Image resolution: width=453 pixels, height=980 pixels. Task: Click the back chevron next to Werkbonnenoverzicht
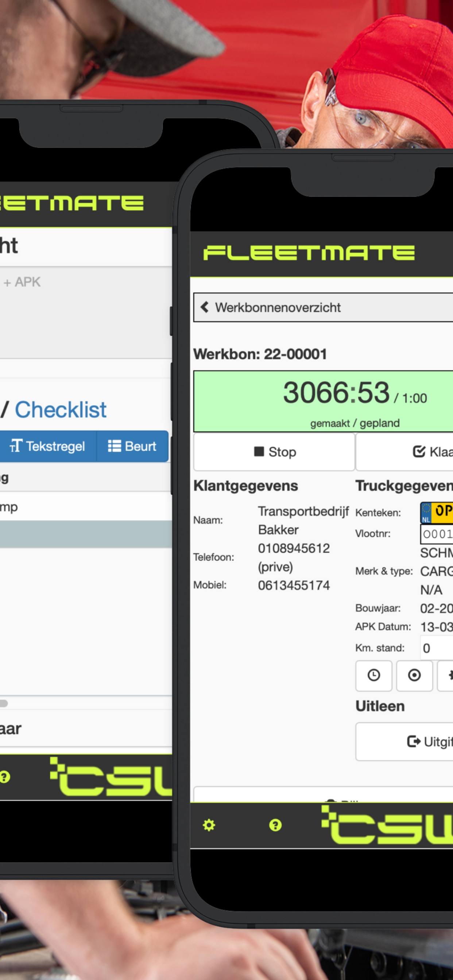204,307
